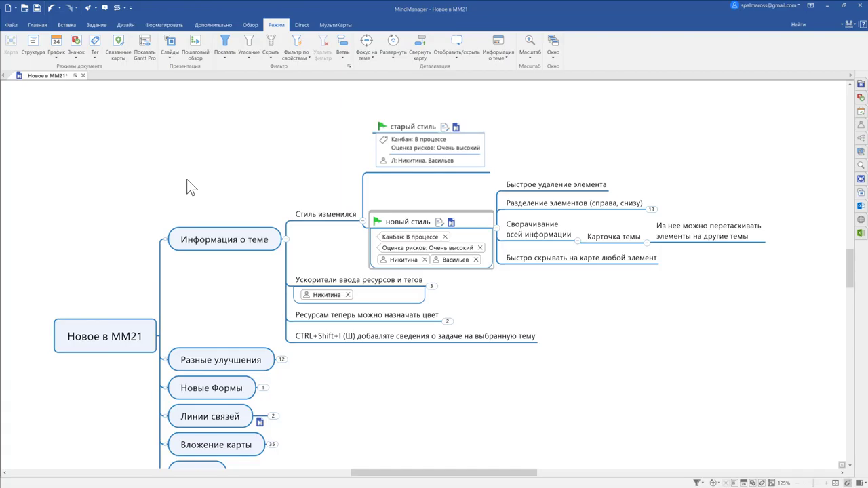Open Информация о теме dropdown

click(498, 48)
